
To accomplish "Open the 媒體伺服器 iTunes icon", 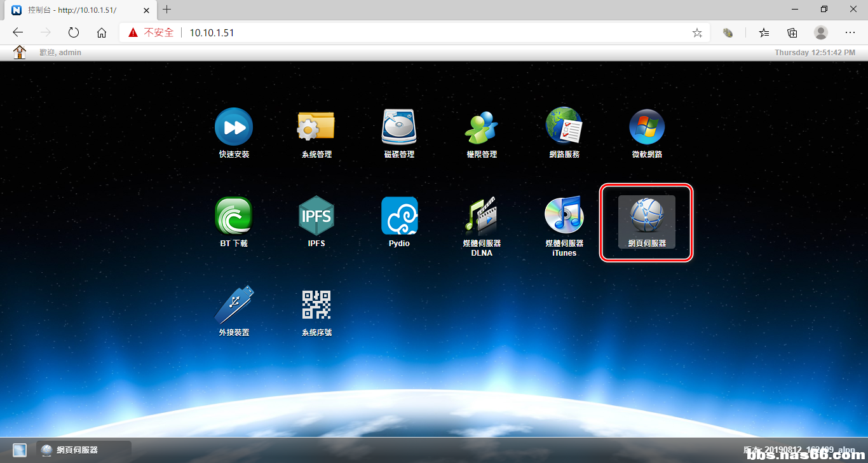I will click(564, 216).
